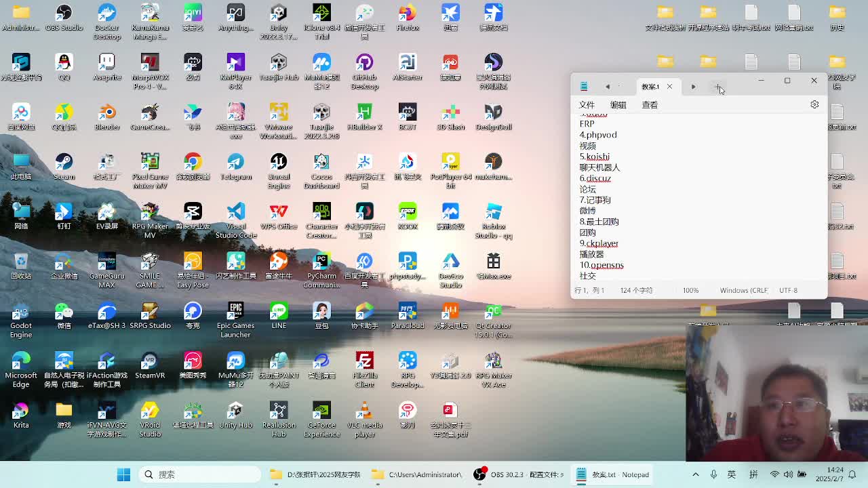Select the FileZilla Client desktop icon

(x=364, y=370)
